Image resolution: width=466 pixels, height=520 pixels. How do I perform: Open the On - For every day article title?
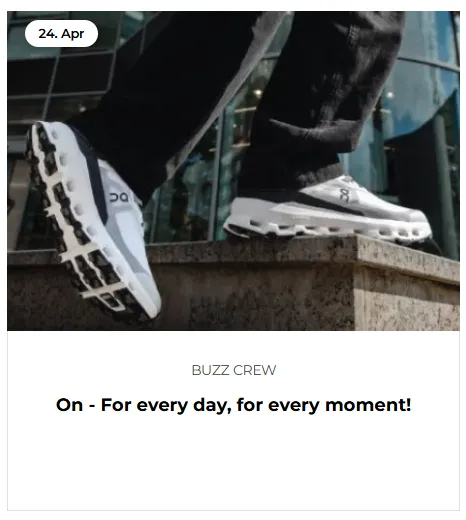point(233,405)
